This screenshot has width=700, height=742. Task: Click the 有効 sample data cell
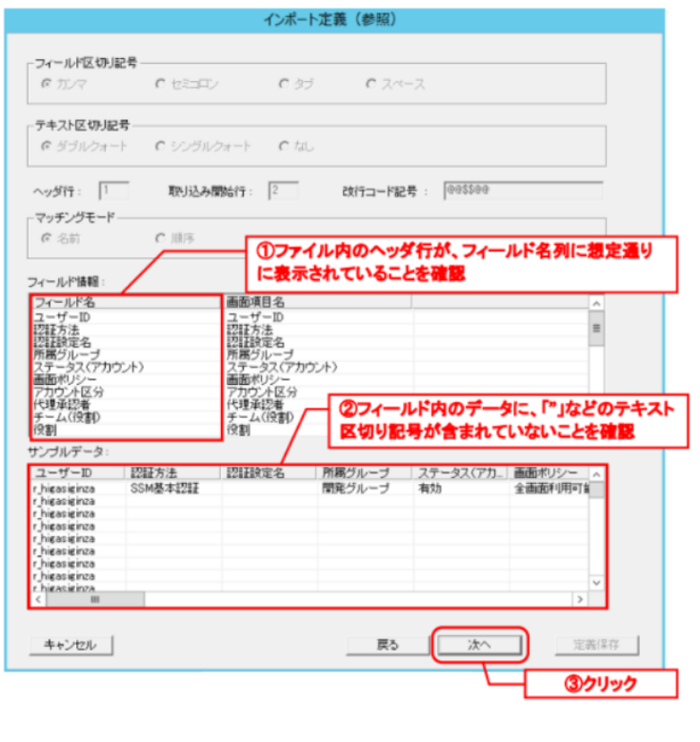pyautogui.click(x=430, y=489)
